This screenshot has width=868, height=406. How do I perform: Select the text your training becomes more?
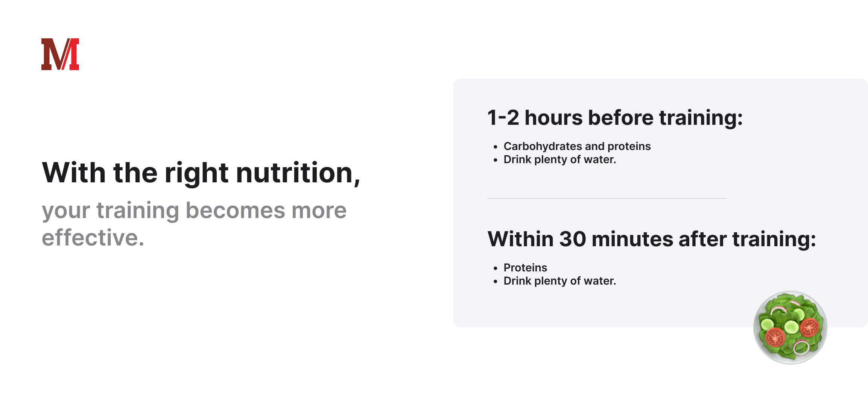[x=194, y=211]
